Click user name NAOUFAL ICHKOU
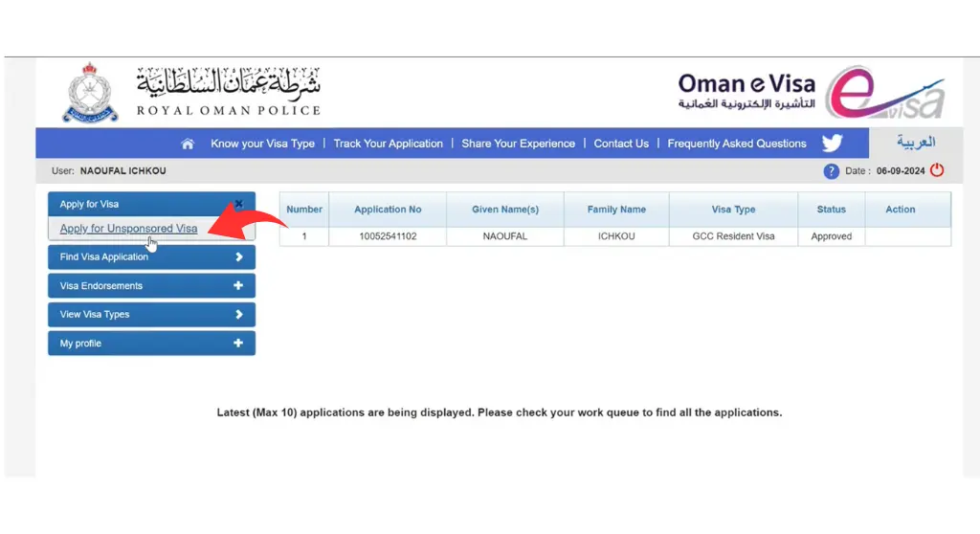The image size is (980, 534). click(x=123, y=170)
